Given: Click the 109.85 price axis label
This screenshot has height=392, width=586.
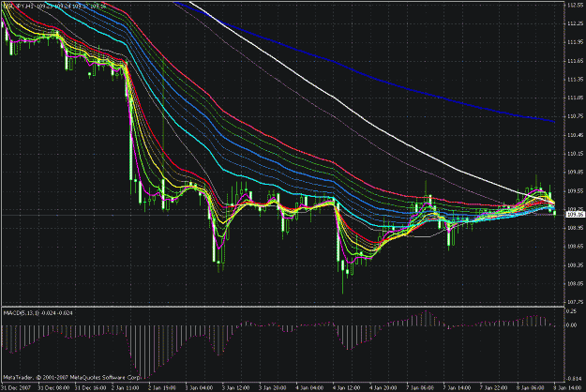Looking at the screenshot, I should [576, 173].
